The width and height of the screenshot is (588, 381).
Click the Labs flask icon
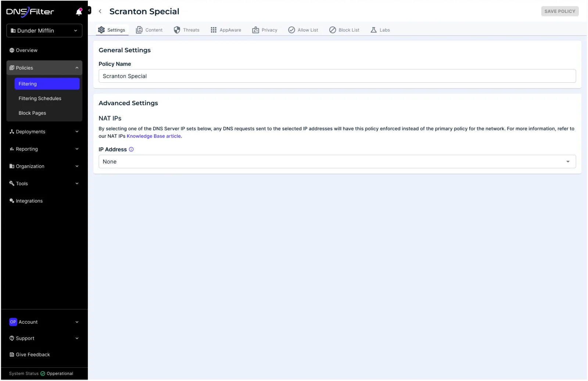[x=374, y=30]
